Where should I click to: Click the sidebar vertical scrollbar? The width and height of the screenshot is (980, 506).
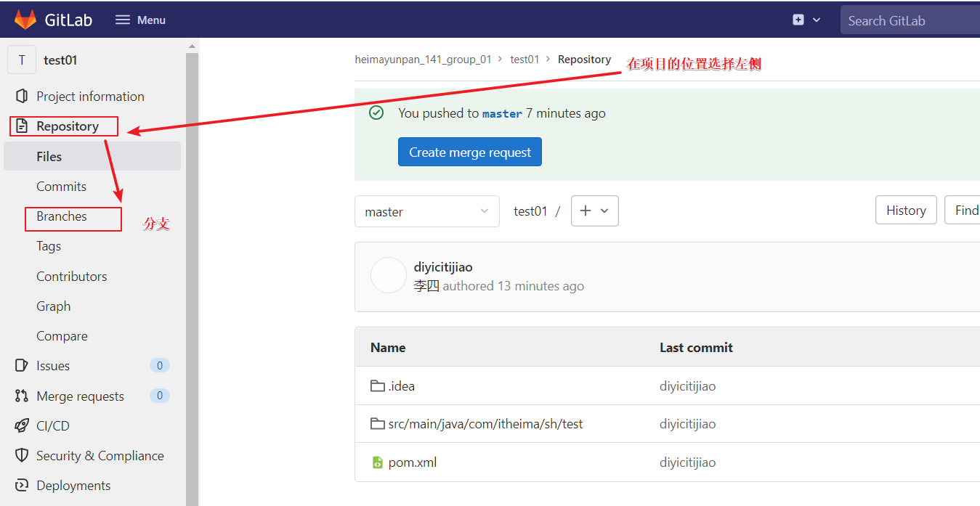pos(192,276)
